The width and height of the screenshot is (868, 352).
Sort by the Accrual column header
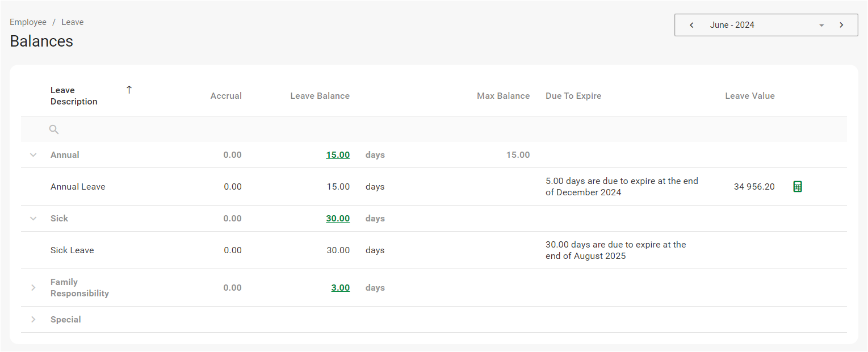coord(226,96)
